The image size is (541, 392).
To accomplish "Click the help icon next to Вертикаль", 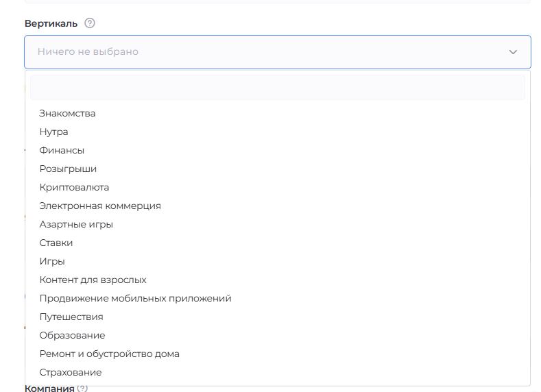I will [x=90, y=23].
